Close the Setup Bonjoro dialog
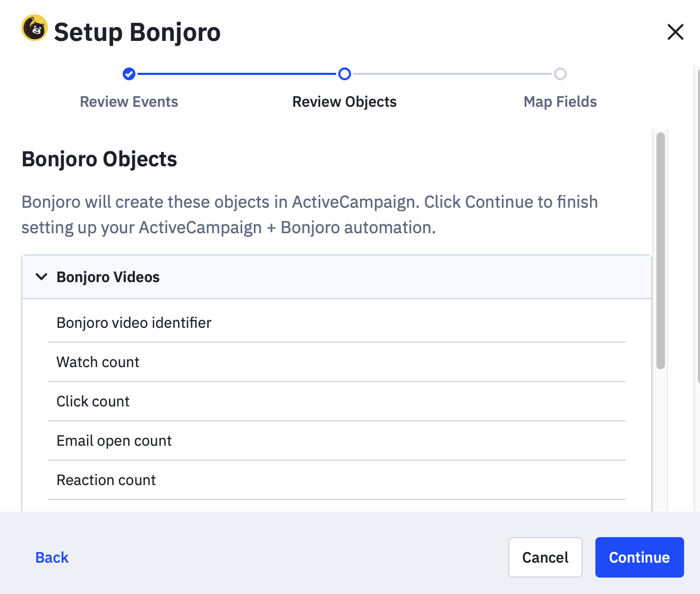Image resolution: width=700 pixels, height=594 pixels. 675,32
